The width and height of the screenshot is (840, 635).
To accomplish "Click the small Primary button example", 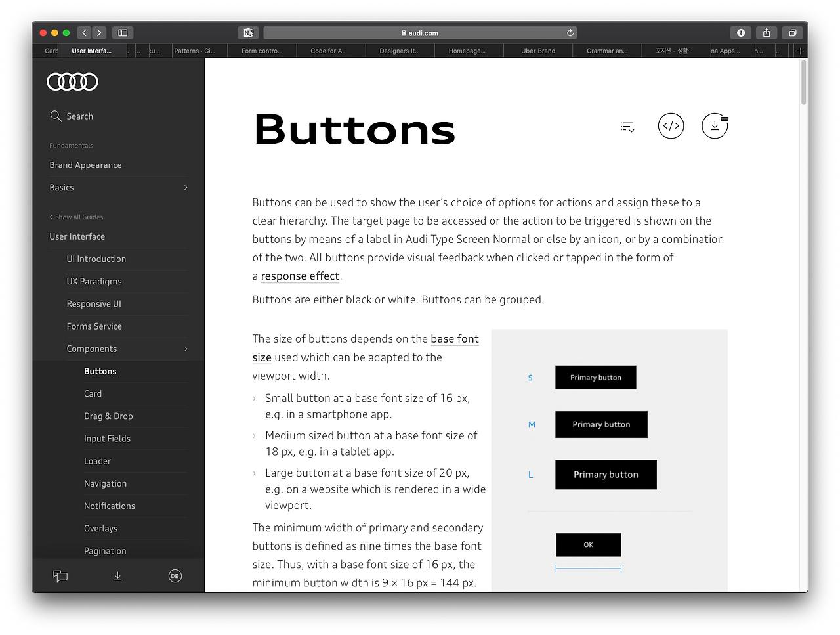I will click(x=596, y=378).
